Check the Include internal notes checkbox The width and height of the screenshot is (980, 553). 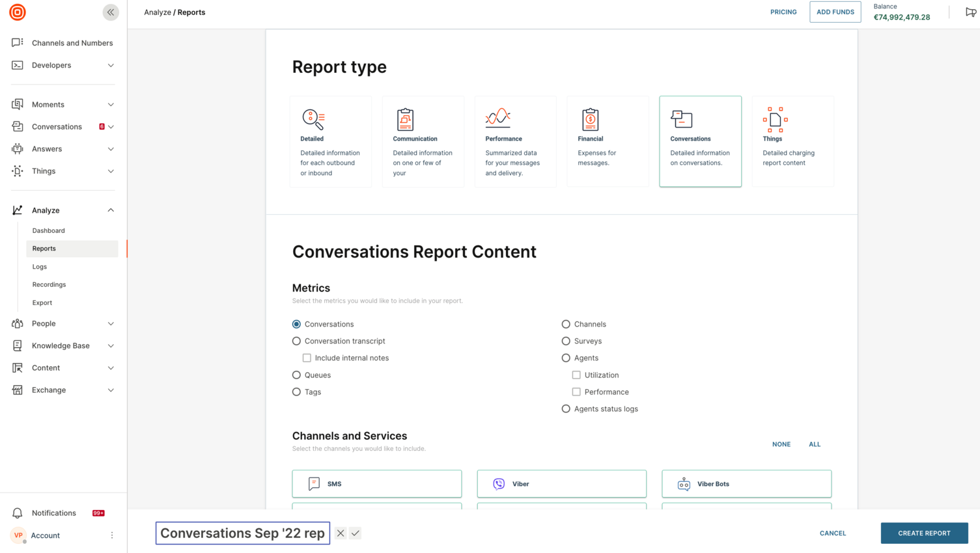click(307, 357)
